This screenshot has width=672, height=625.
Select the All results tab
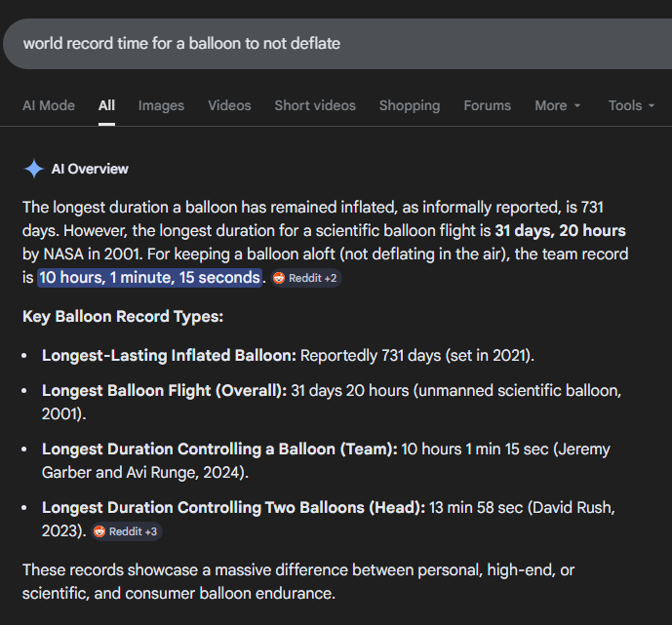pos(106,105)
